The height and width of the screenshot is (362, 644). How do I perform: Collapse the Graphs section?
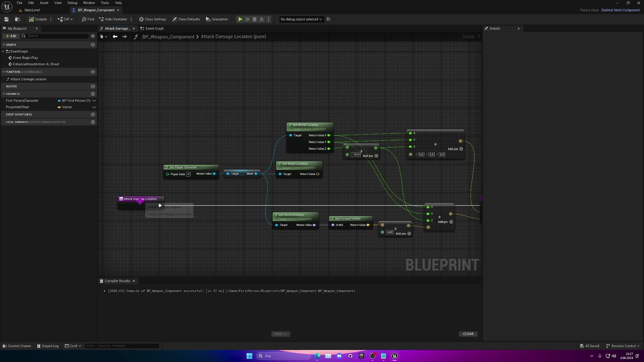4,45
